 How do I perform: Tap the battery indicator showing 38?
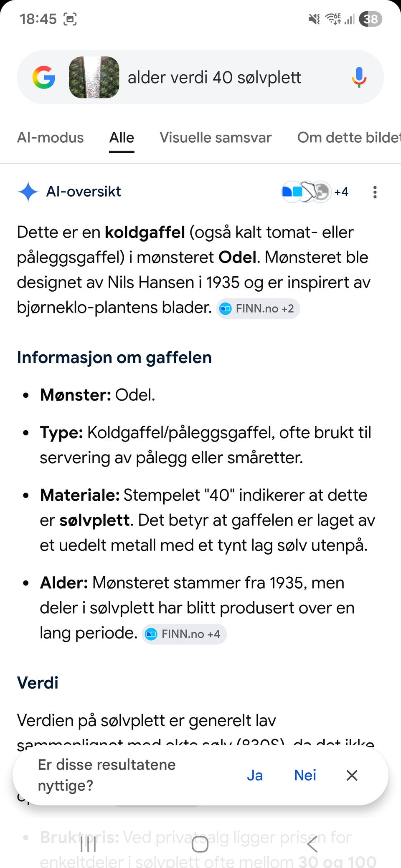[x=371, y=19]
